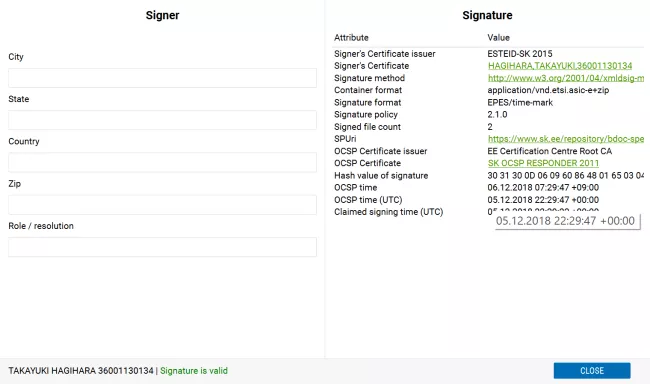Click the tooltip showing 05.12.2018 22:29:47
The image size is (650, 384).
[x=567, y=221]
